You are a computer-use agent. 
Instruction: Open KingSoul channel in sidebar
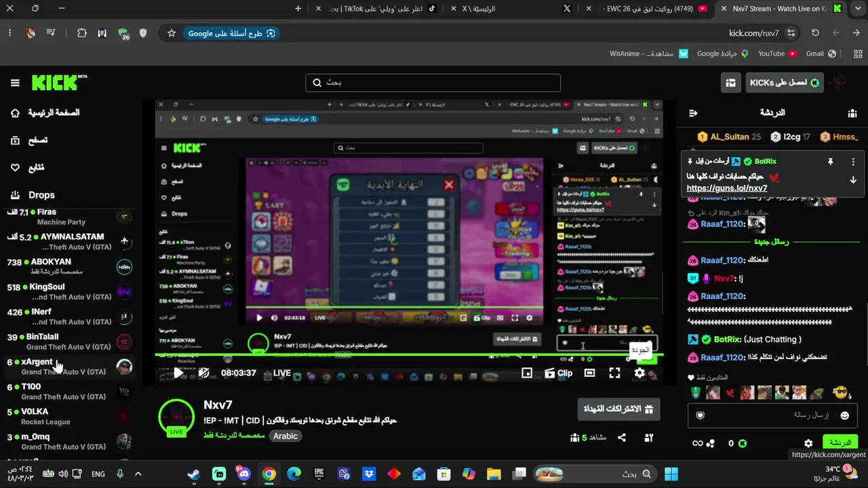68,291
